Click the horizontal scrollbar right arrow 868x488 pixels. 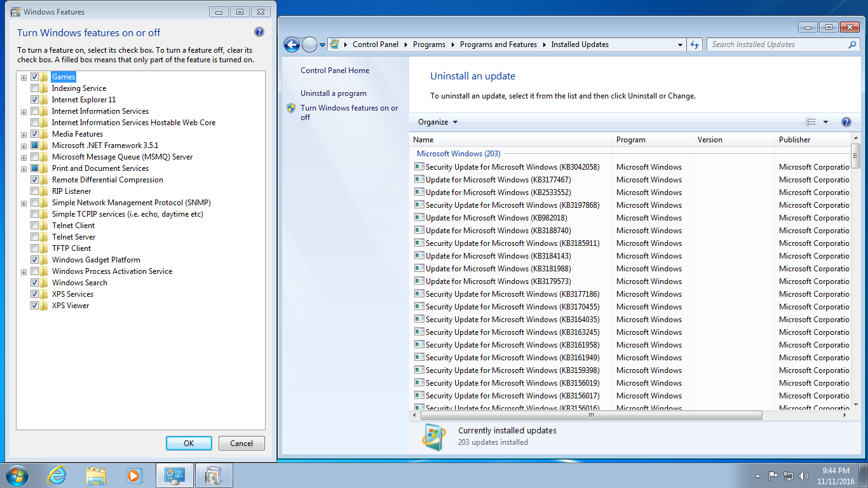pyautogui.click(x=845, y=415)
